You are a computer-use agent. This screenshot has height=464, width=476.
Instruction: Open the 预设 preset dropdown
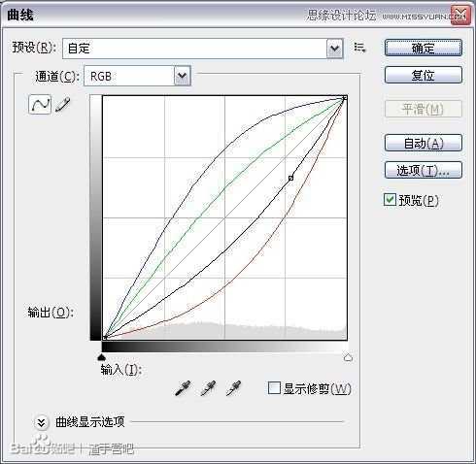pos(203,49)
